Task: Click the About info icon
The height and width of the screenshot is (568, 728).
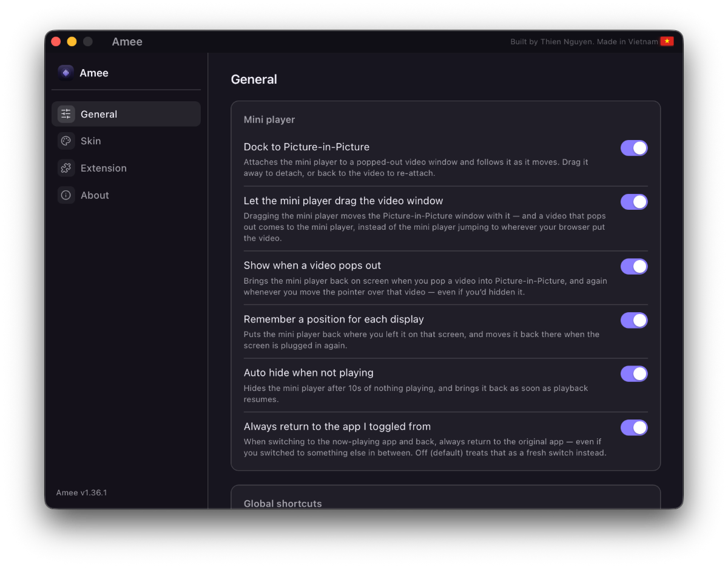Action: (x=66, y=195)
